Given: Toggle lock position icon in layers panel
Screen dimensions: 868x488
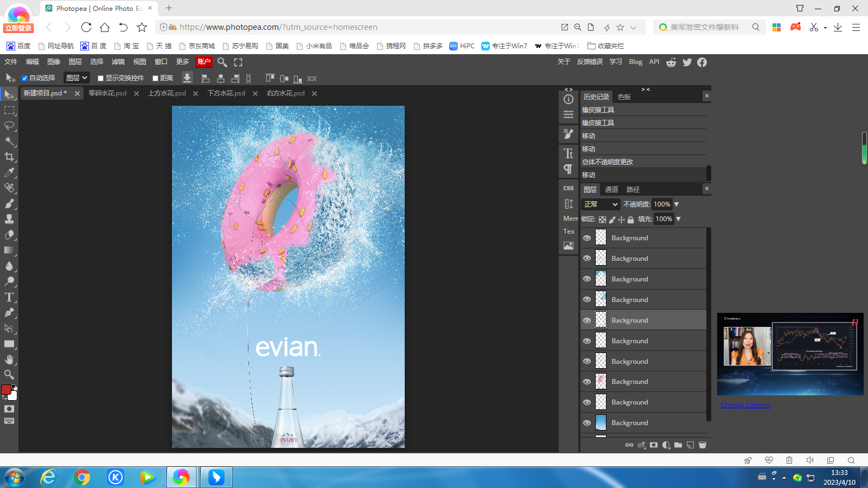Looking at the screenshot, I should pyautogui.click(x=621, y=220).
